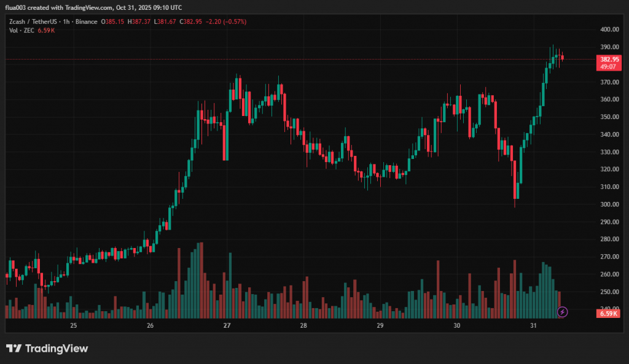This screenshot has width=629, height=364.
Task: Click the 300.00 price scale label
Action: pos(609,204)
